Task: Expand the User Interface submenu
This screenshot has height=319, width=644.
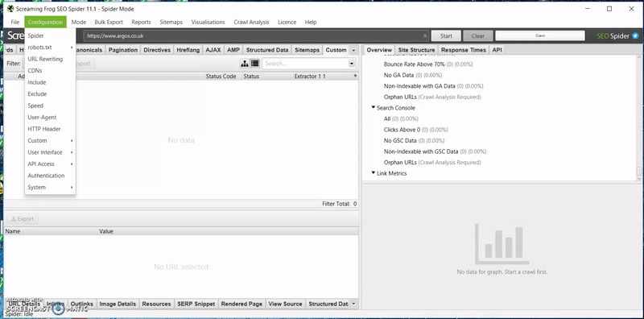Action: click(x=50, y=152)
